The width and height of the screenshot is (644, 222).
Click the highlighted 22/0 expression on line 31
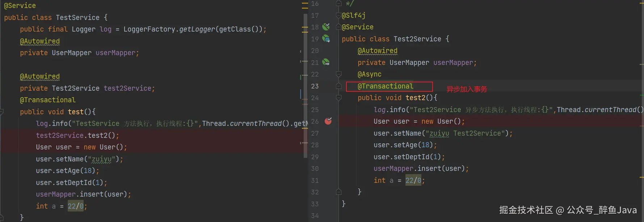tap(413, 180)
